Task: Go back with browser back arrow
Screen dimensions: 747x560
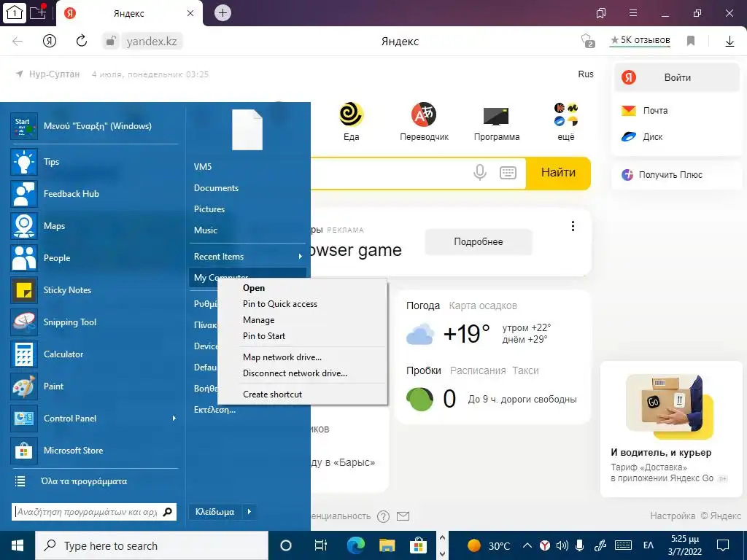Action: click(18, 41)
